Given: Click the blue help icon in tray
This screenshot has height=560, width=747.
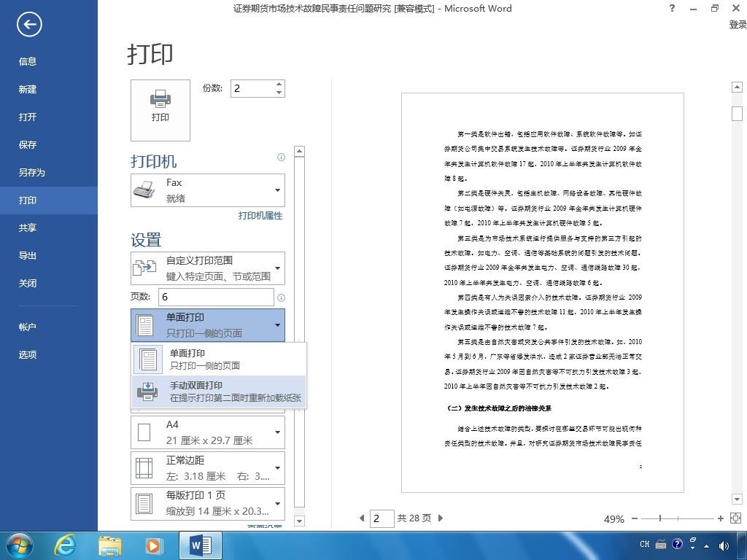Looking at the screenshot, I should (x=677, y=544).
